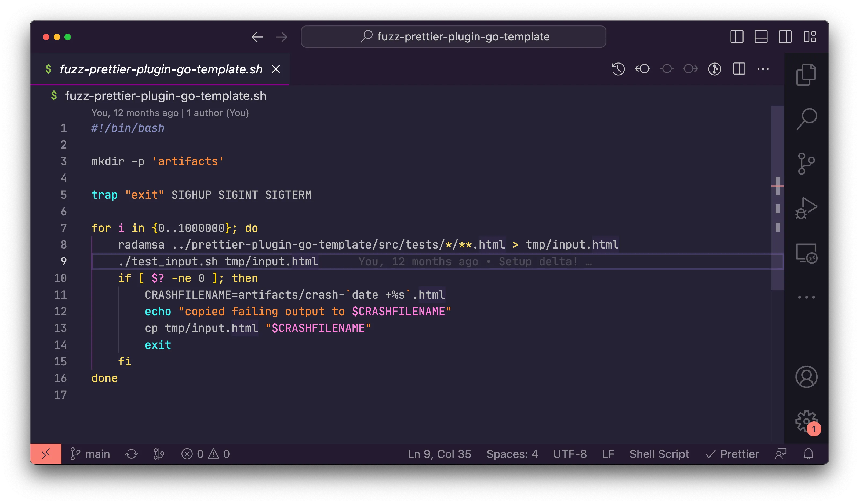The height and width of the screenshot is (504, 859).
Task: Open file history clock icon
Action: (x=618, y=69)
